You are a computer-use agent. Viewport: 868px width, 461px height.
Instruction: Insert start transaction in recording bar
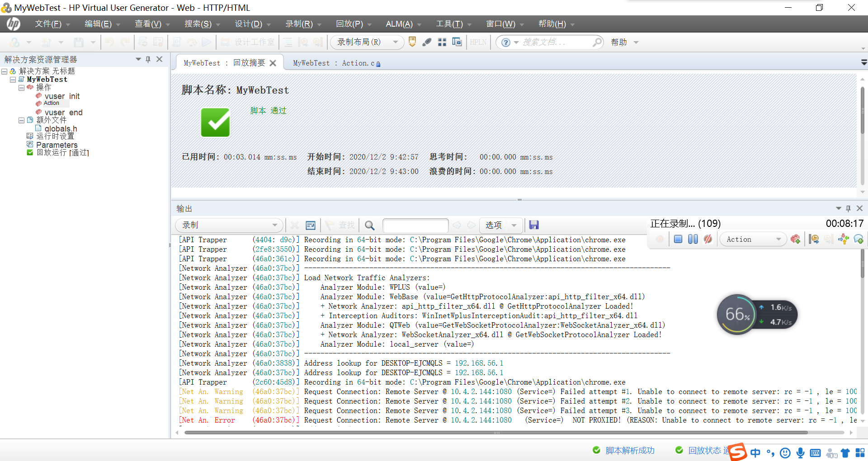click(x=814, y=239)
